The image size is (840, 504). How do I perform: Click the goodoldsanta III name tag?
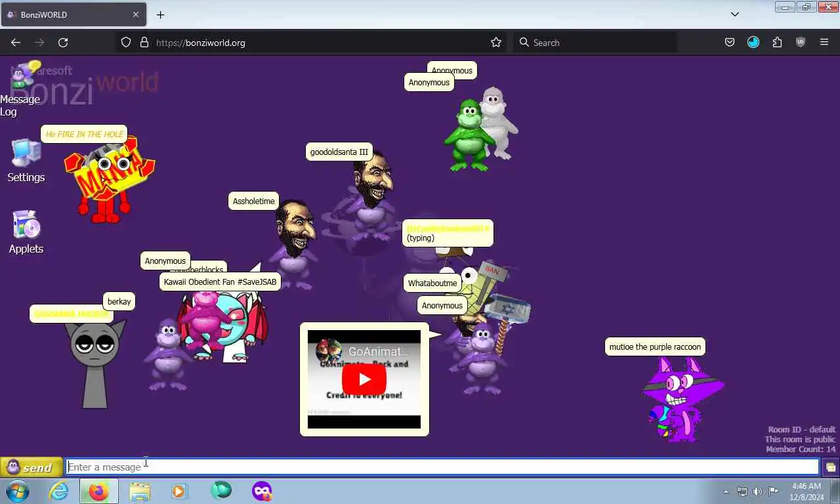pyautogui.click(x=339, y=152)
